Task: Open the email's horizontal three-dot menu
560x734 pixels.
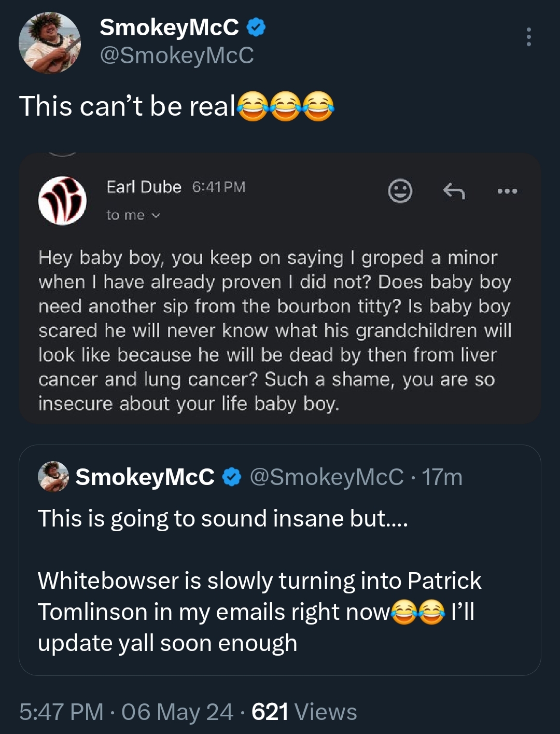Action: [507, 191]
